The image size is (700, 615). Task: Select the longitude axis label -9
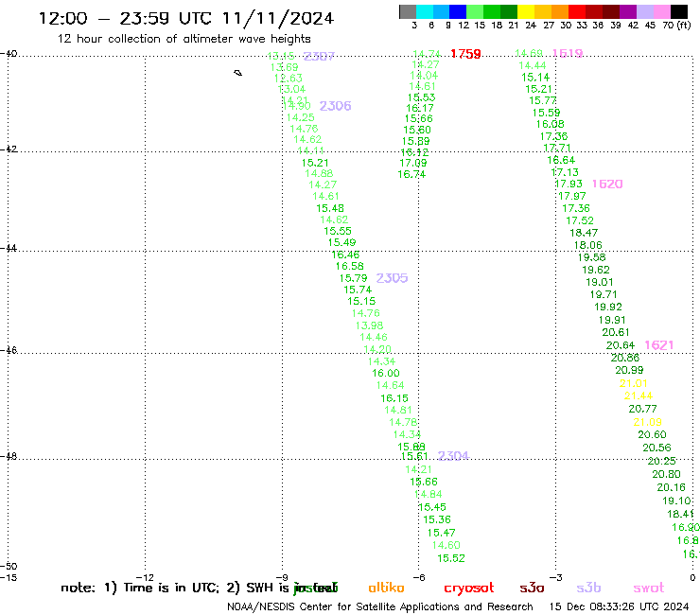282,578
